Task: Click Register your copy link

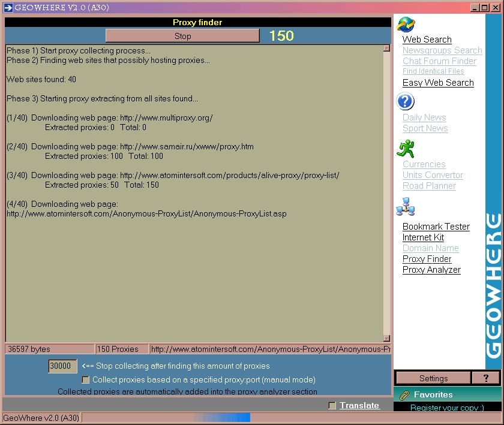Action: click(x=447, y=408)
